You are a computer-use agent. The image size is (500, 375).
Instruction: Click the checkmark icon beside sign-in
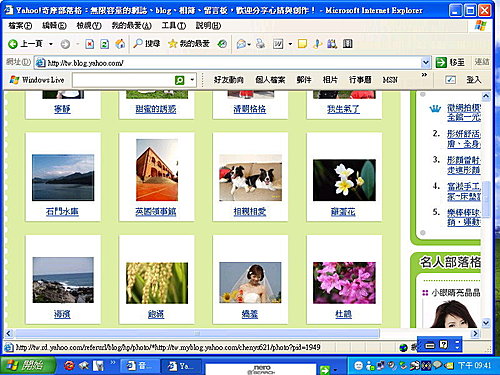click(450, 80)
